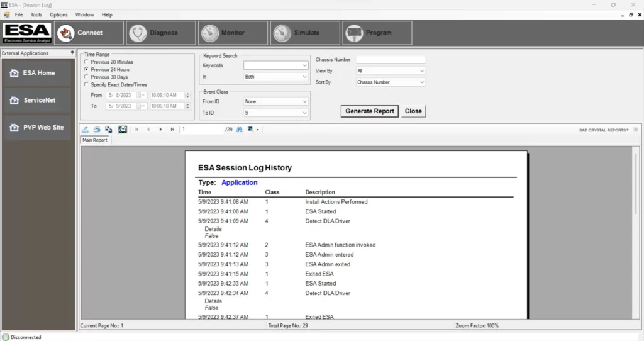
Task: Click the Copy icon in report toolbar
Action: pyautogui.click(x=108, y=129)
